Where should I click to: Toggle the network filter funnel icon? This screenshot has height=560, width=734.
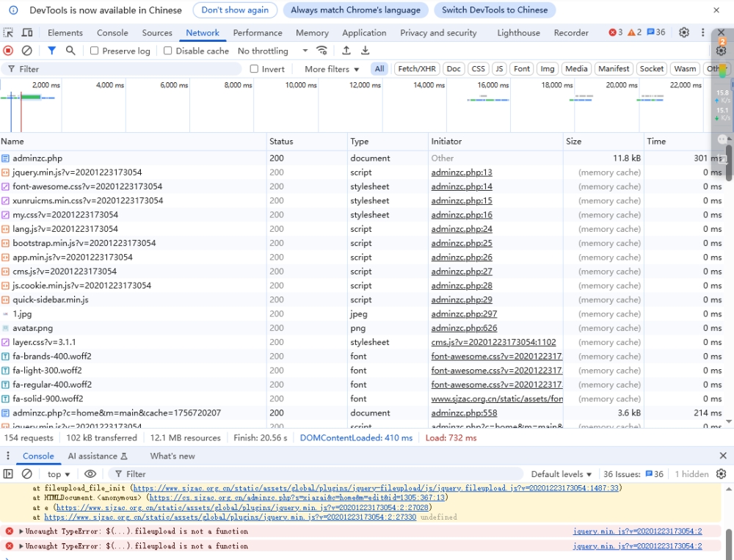click(51, 51)
